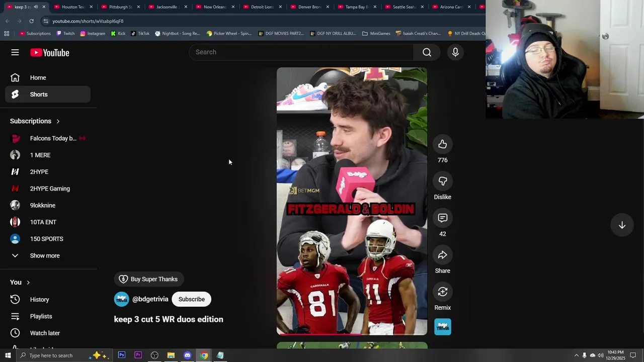Open Falcons Today channel subscription
Image resolution: width=644 pixels, height=362 pixels.
coord(48,138)
